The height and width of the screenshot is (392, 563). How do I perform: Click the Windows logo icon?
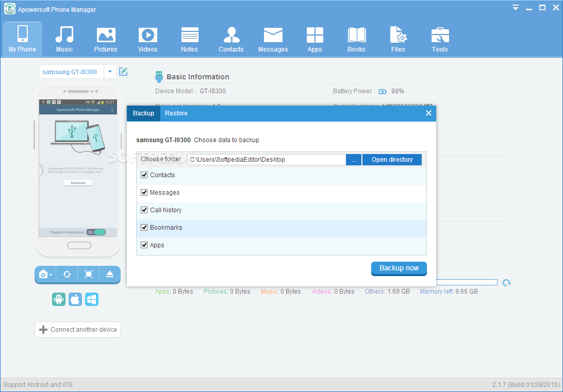(x=92, y=299)
